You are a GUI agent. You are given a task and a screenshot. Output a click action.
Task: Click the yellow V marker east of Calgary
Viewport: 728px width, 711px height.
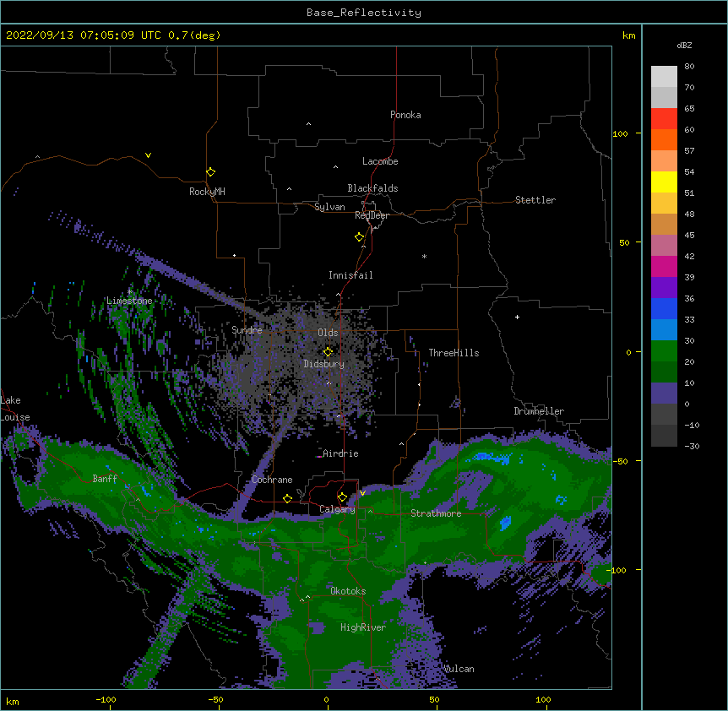click(x=362, y=493)
